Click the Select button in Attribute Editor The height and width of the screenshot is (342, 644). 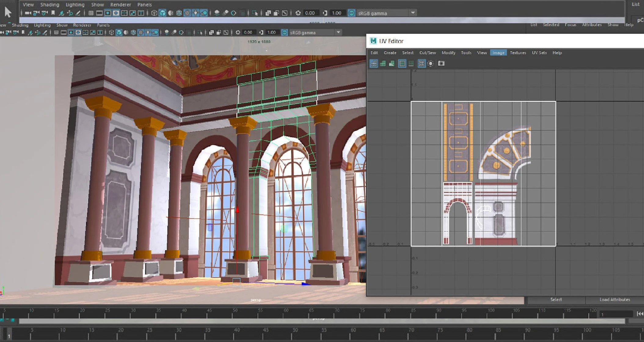coord(556,300)
